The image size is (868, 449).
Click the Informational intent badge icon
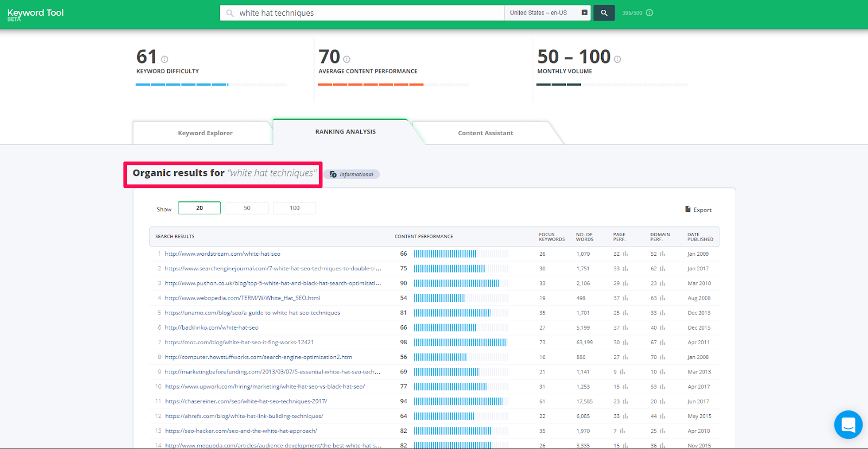(333, 174)
